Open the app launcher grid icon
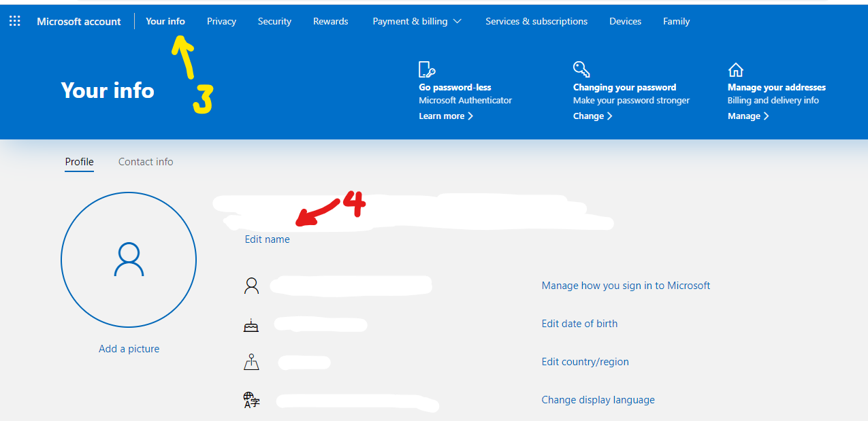Image resolution: width=868 pixels, height=421 pixels. (x=15, y=21)
